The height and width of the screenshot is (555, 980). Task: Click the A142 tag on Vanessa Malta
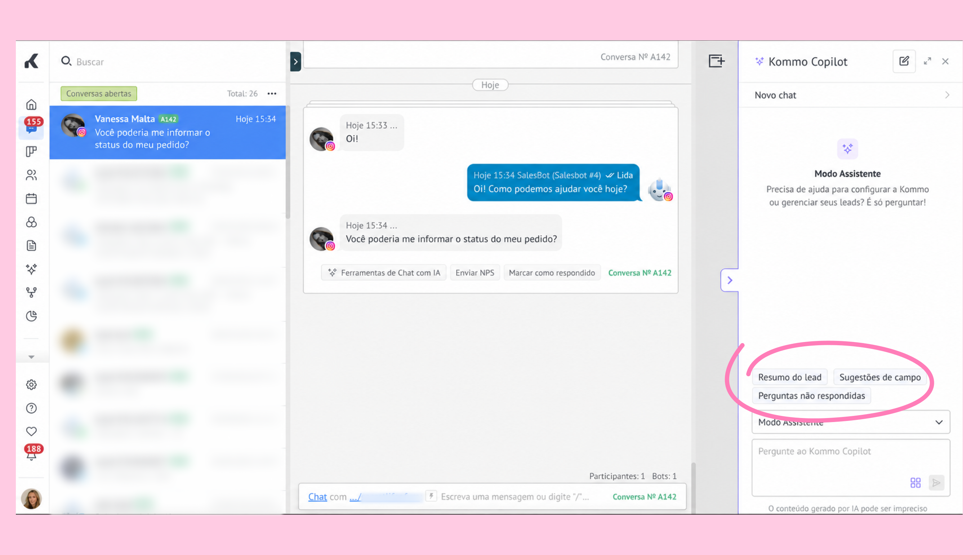[168, 119]
